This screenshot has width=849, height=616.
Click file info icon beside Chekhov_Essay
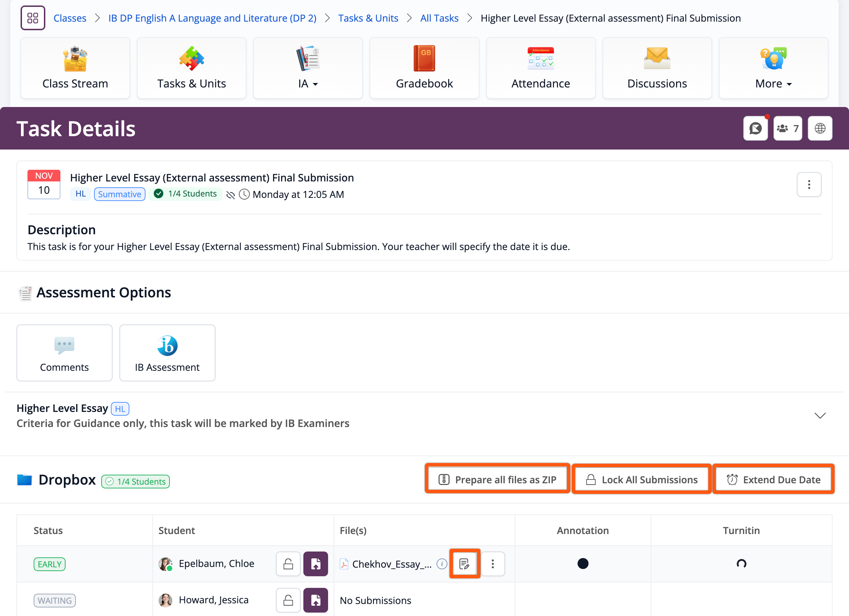(442, 564)
